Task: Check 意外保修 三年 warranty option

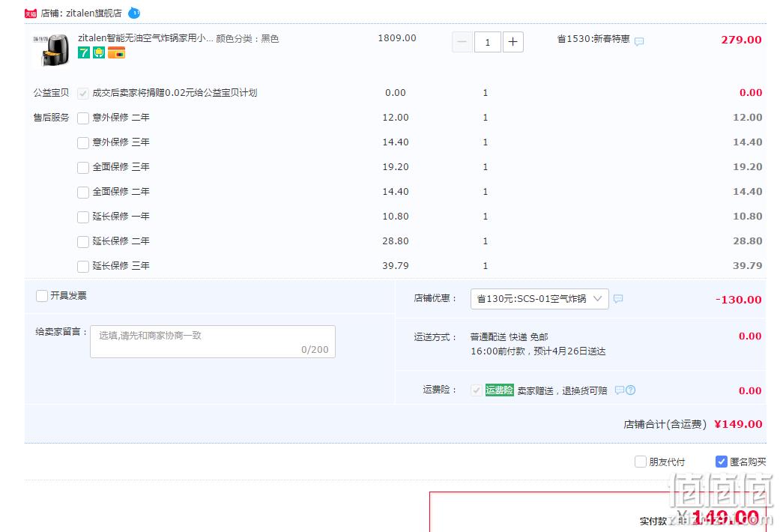Action: tap(83, 143)
